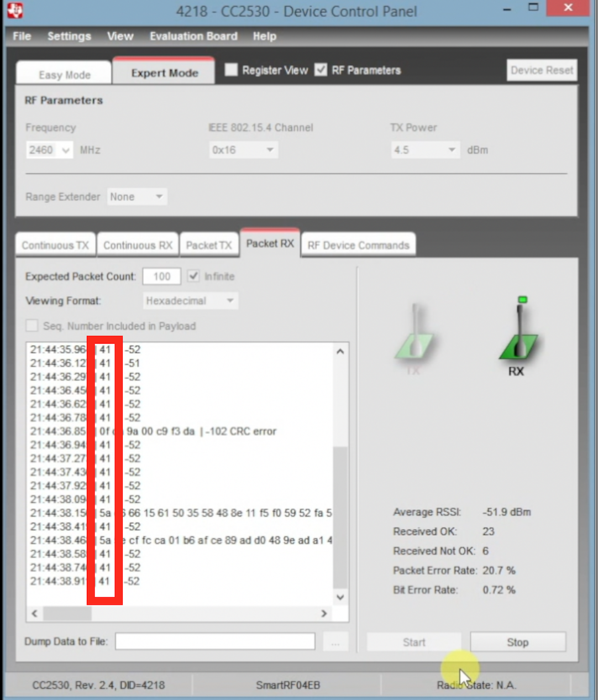Click the Packet Error Rate value 20.7 %

click(x=499, y=570)
